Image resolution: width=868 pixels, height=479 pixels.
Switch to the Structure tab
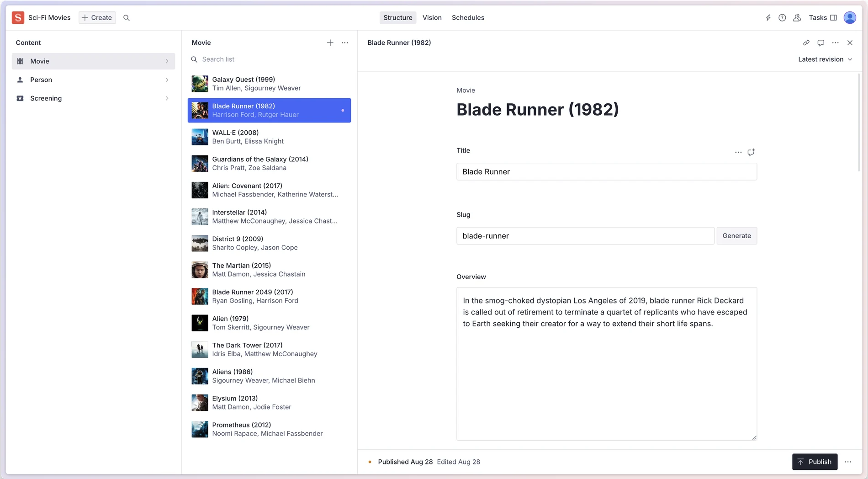(x=397, y=18)
